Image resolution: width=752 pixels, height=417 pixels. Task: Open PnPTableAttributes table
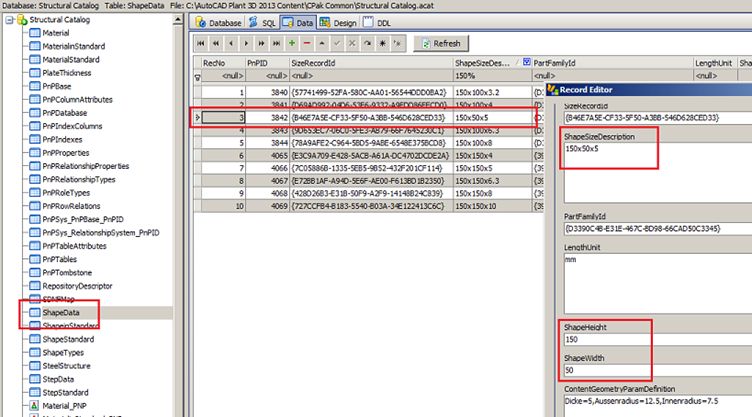point(74,246)
